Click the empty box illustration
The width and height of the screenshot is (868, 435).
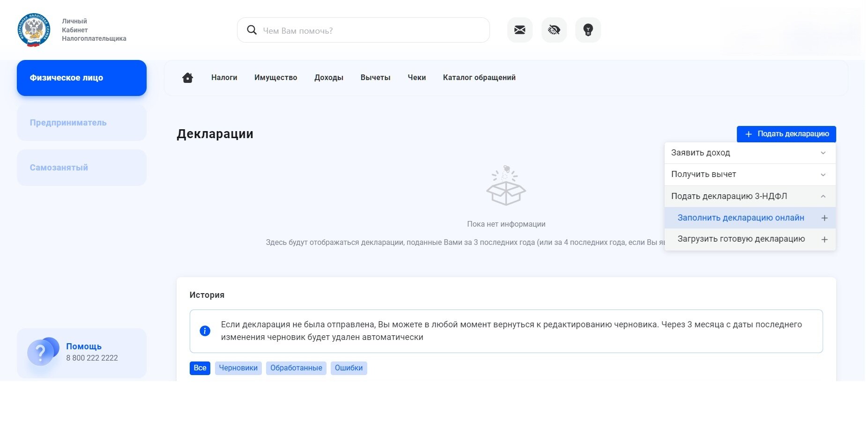506,185
